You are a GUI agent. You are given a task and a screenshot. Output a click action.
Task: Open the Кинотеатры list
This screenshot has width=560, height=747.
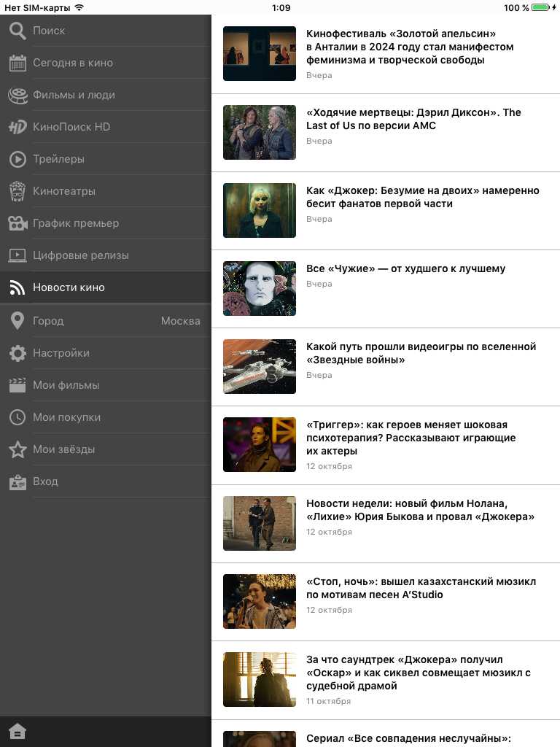[106, 191]
